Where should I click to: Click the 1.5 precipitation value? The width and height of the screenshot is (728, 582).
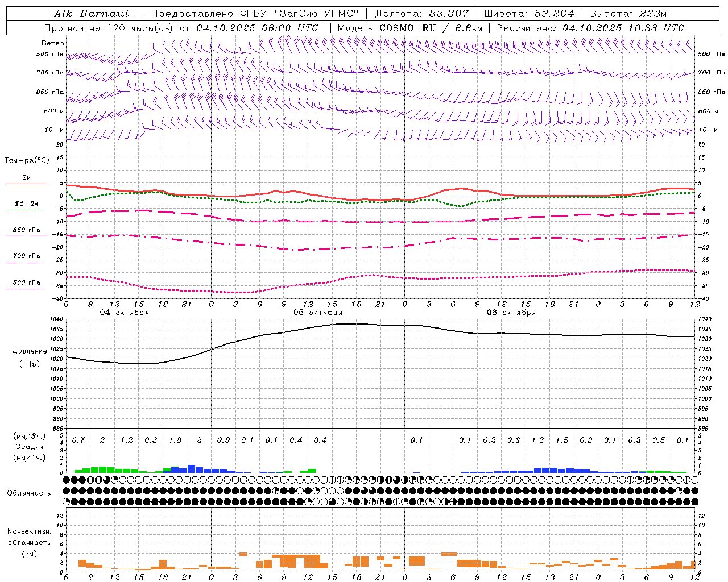pyautogui.click(x=562, y=440)
